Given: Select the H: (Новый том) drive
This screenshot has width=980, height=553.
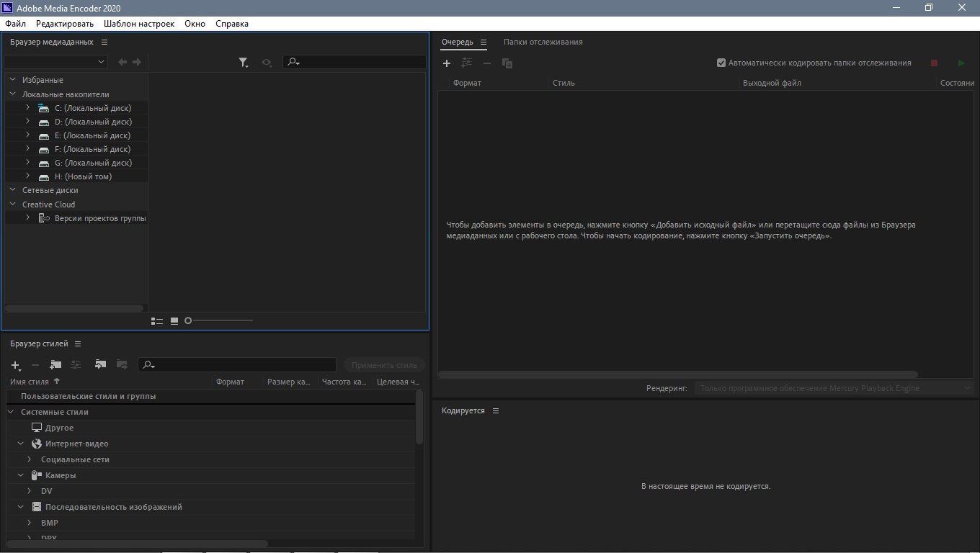Looking at the screenshot, I should tap(83, 176).
